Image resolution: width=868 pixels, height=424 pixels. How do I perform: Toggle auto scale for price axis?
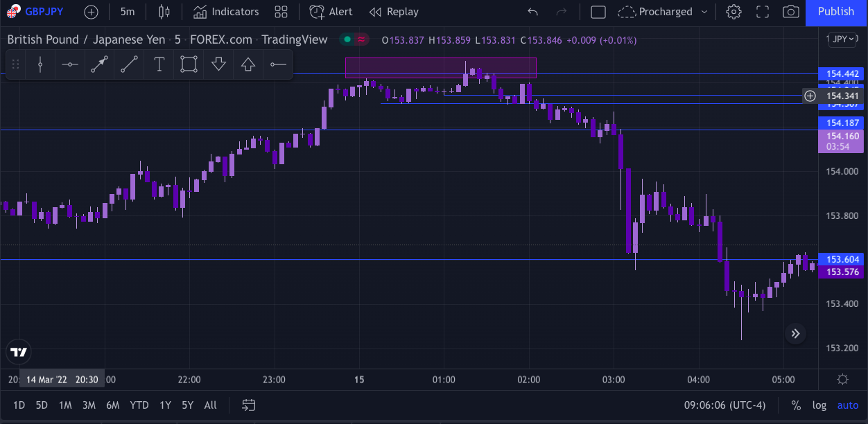847,405
